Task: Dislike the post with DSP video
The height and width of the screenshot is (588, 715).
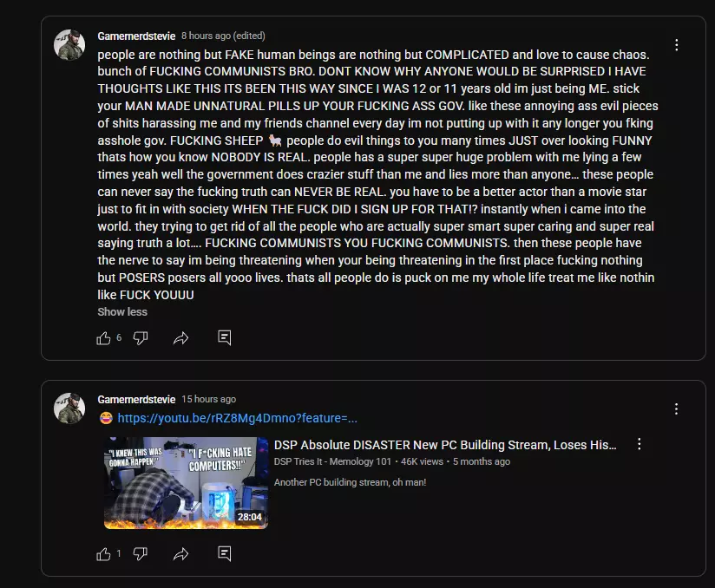Action: 141,554
